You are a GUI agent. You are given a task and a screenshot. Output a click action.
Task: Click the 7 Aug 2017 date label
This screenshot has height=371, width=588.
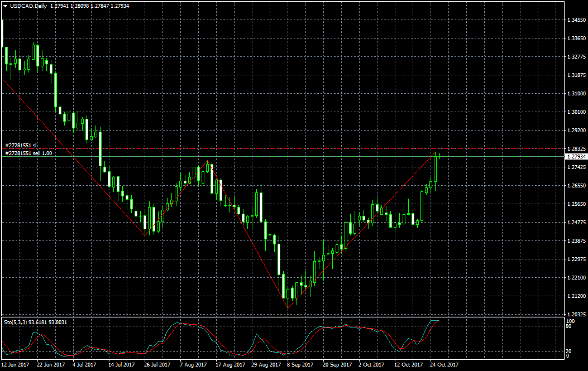pyautogui.click(x=193, y=365)
